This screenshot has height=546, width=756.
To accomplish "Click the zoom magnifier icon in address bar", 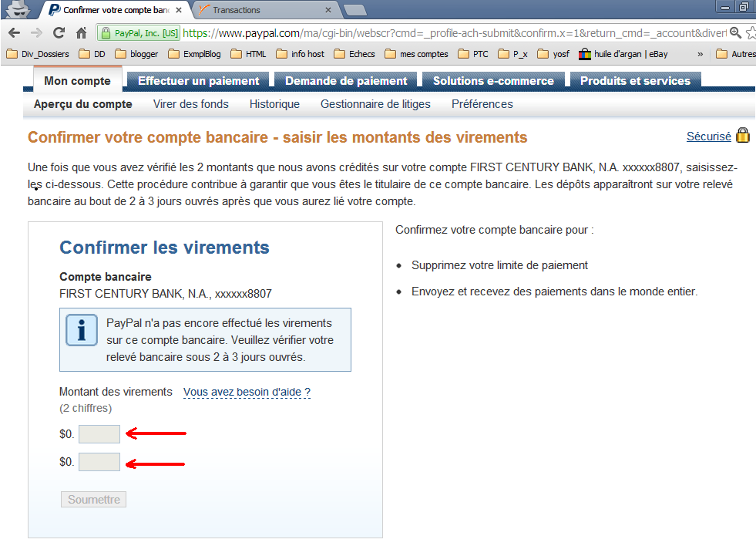I will coord(735,33).
